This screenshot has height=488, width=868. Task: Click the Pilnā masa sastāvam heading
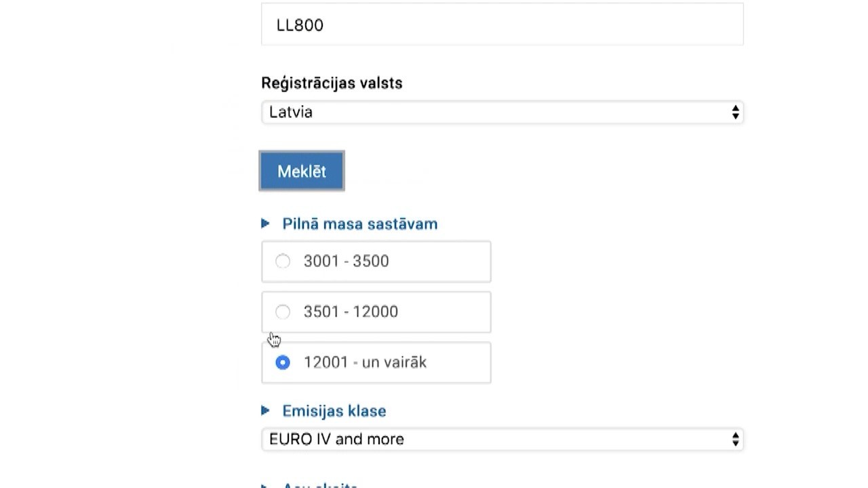click(359, 224)
